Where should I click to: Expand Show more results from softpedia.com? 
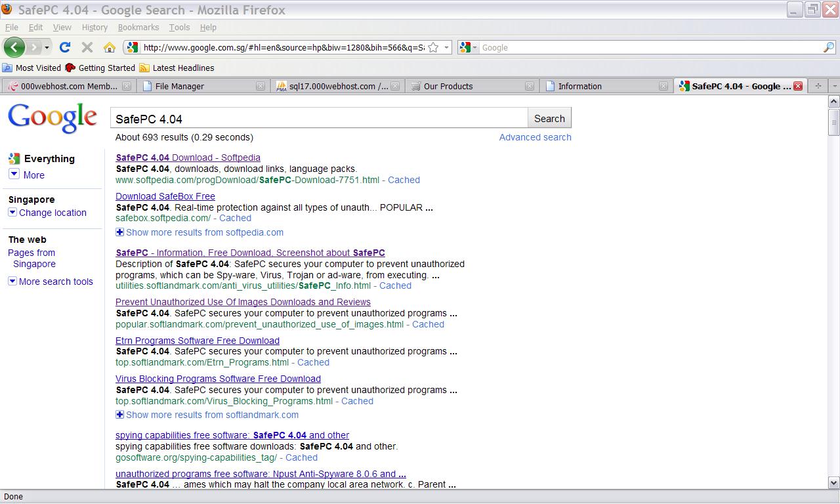click(199, 232)
